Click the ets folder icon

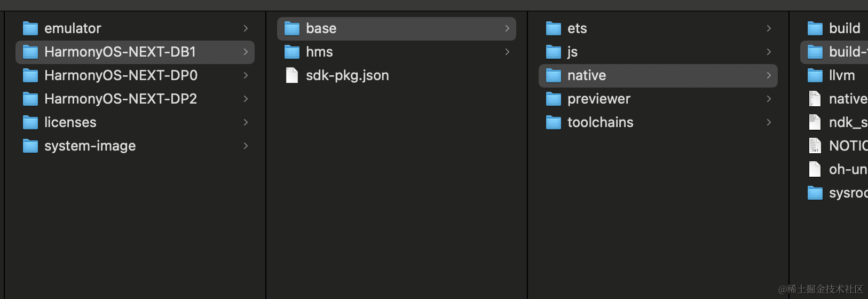(x=554, y=28)
